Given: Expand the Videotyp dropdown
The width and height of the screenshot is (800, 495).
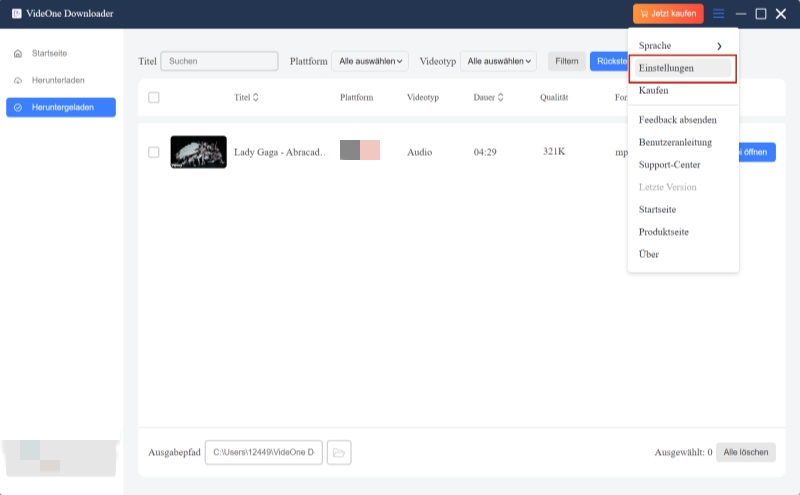Looking at the screenshot, I should (x=499, y=62).
